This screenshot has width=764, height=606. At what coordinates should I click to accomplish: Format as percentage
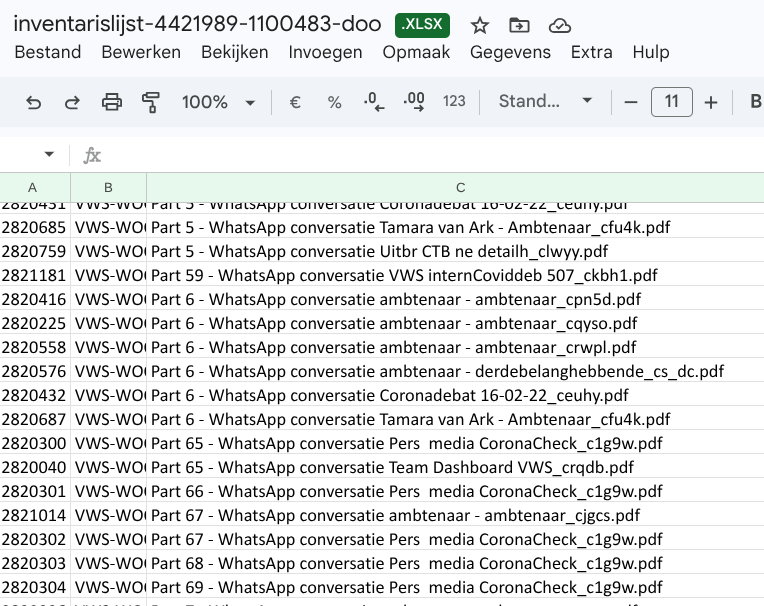pyautogui.click(x=334, y=102)
